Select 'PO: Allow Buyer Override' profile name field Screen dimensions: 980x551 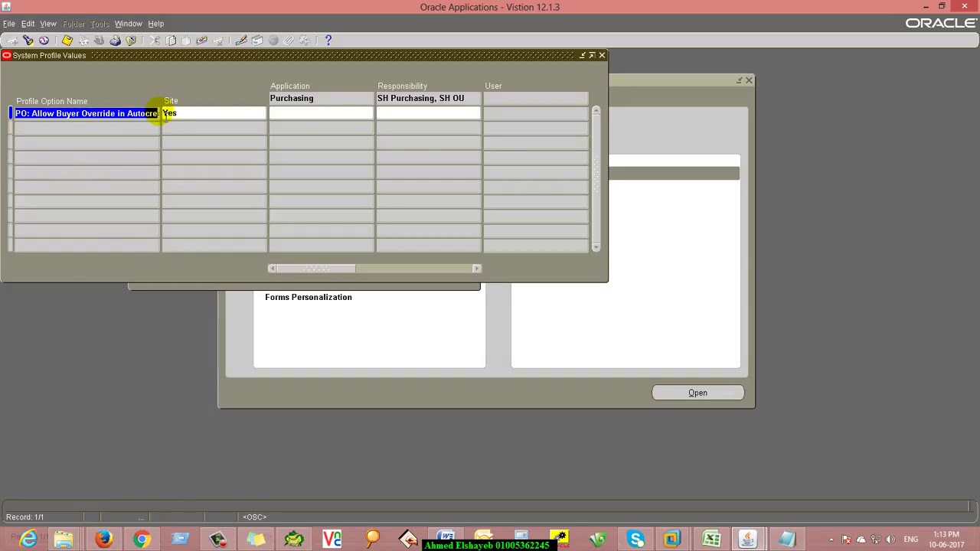[x=87, y=113]
